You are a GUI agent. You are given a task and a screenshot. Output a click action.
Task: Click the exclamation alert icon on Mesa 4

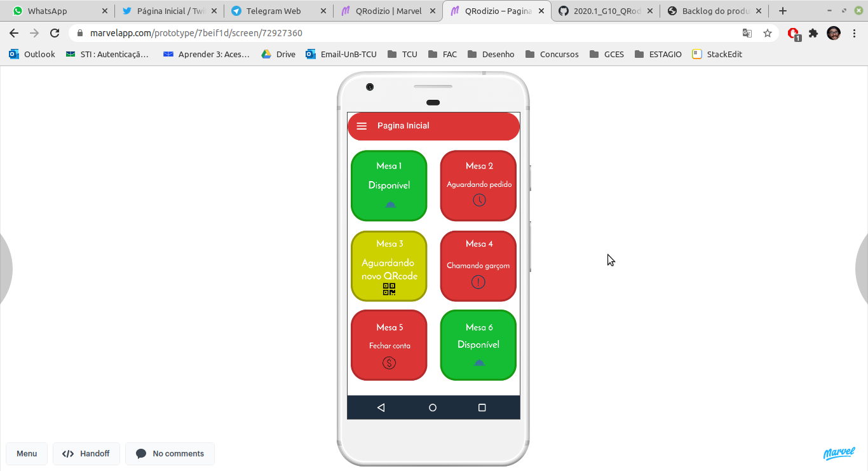tap(478, 282)
